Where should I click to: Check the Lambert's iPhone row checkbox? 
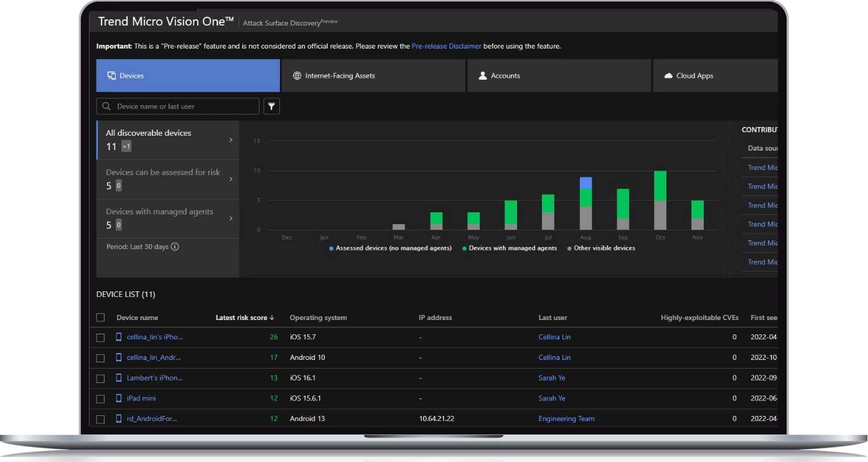coord(101,379)
